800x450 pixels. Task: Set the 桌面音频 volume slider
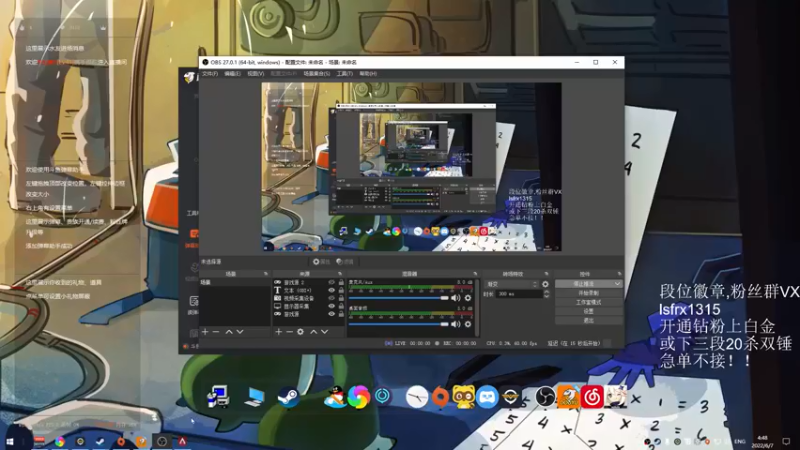398,324
